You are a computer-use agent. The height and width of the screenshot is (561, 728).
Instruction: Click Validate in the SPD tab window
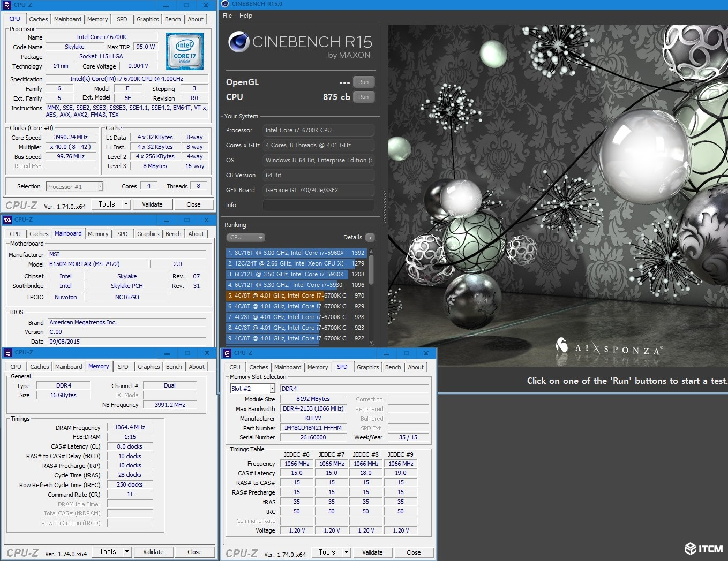point(372,552)
